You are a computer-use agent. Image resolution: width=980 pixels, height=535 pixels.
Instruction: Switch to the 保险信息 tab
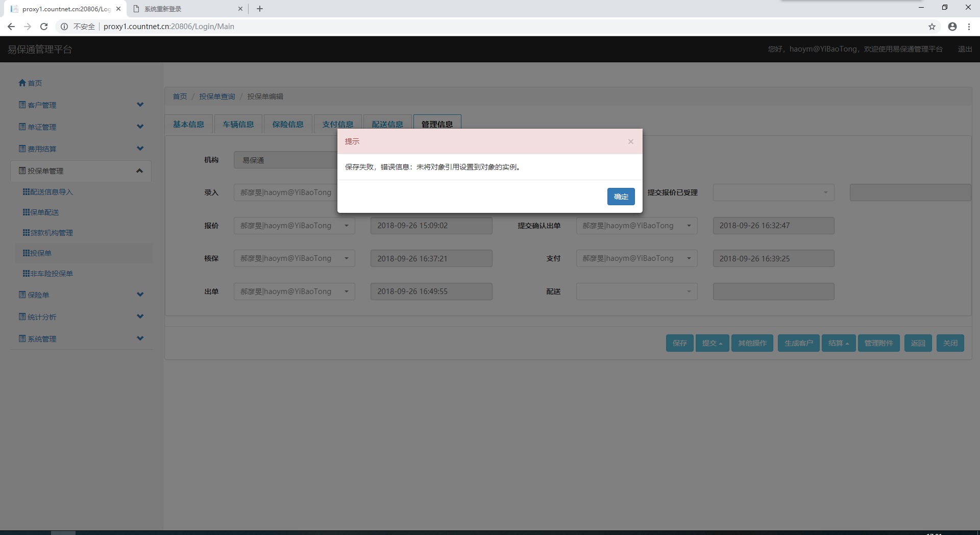point(288,125)
